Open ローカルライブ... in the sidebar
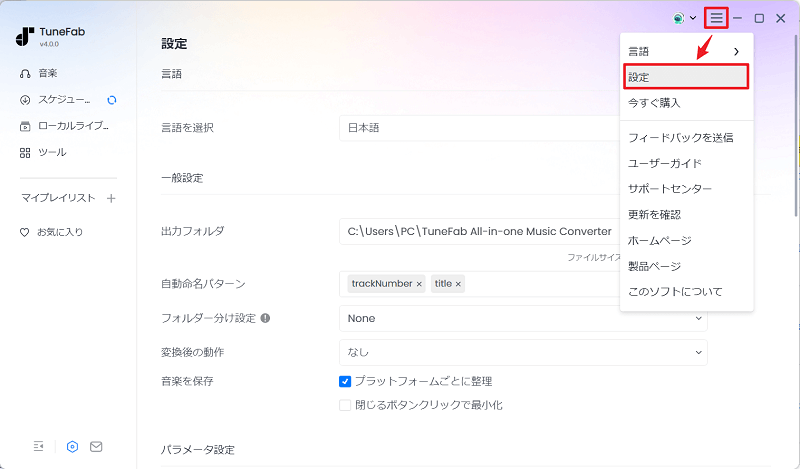800x469 pixels. [64, 126]
